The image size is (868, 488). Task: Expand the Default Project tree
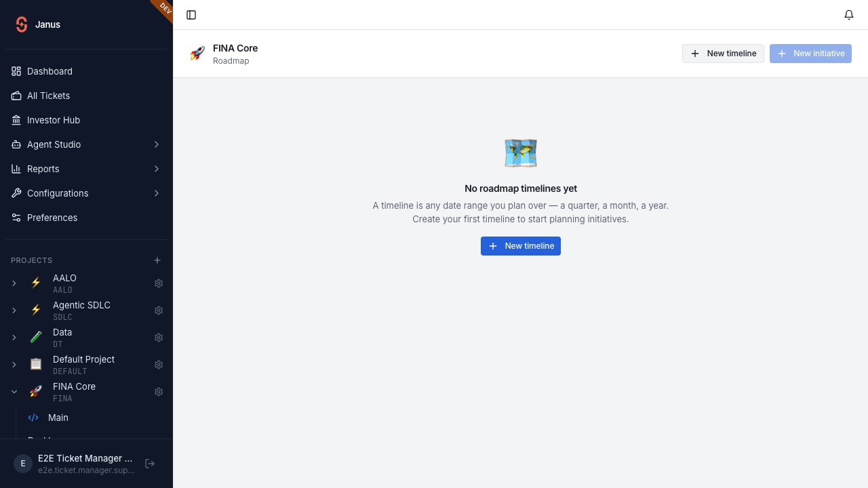click(14, 365)
